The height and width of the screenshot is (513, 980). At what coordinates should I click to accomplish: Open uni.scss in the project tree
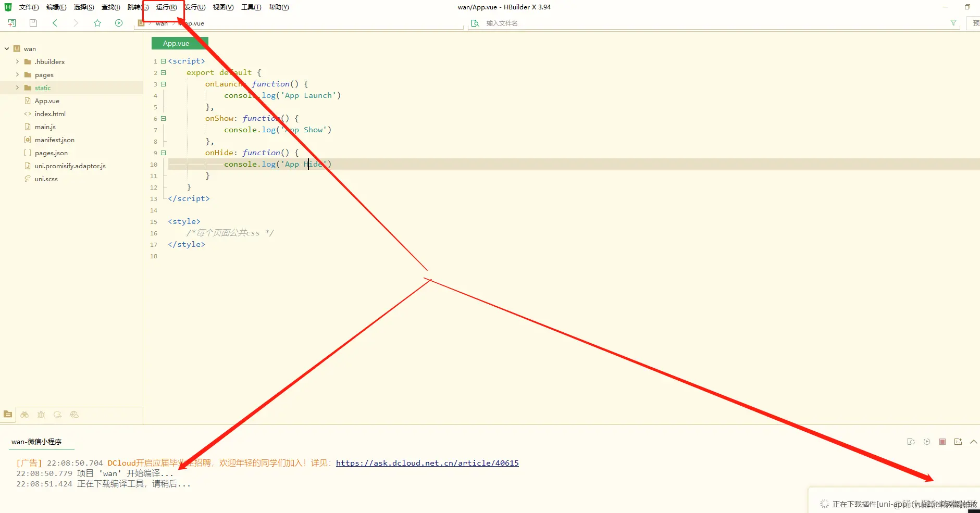tap(46, 179)
